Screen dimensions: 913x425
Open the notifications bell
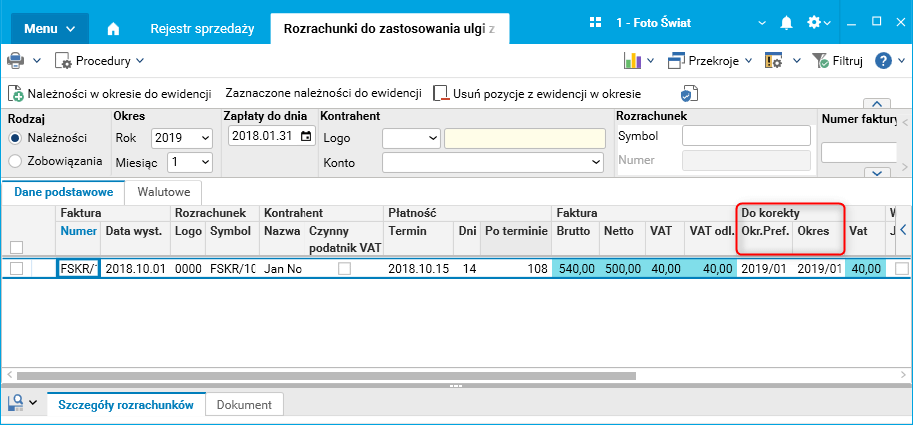coord(786,23)
